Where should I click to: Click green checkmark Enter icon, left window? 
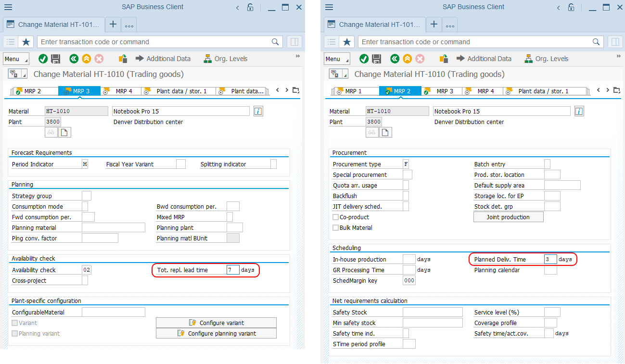(x=43, y=59)
